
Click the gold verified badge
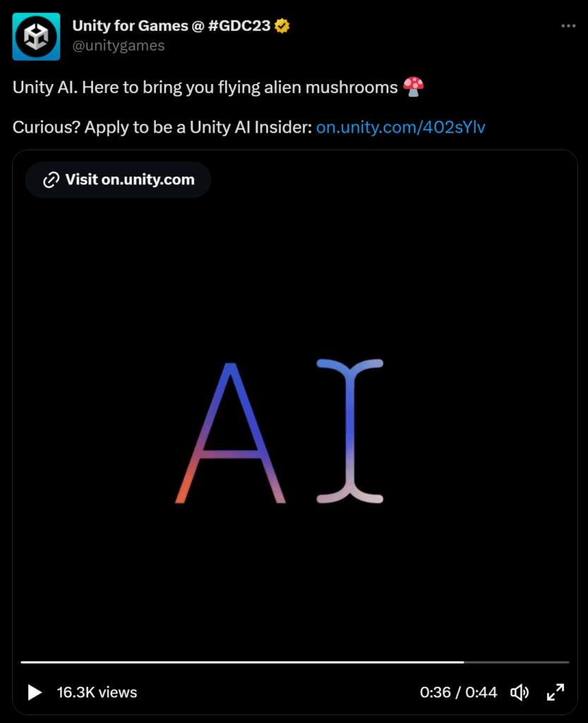(282, 26)
